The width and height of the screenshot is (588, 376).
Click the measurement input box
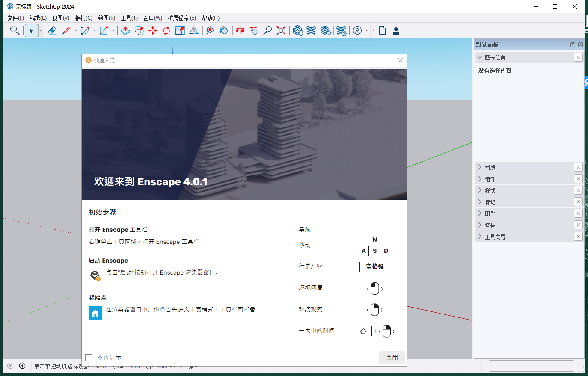[x=532, y=366]
